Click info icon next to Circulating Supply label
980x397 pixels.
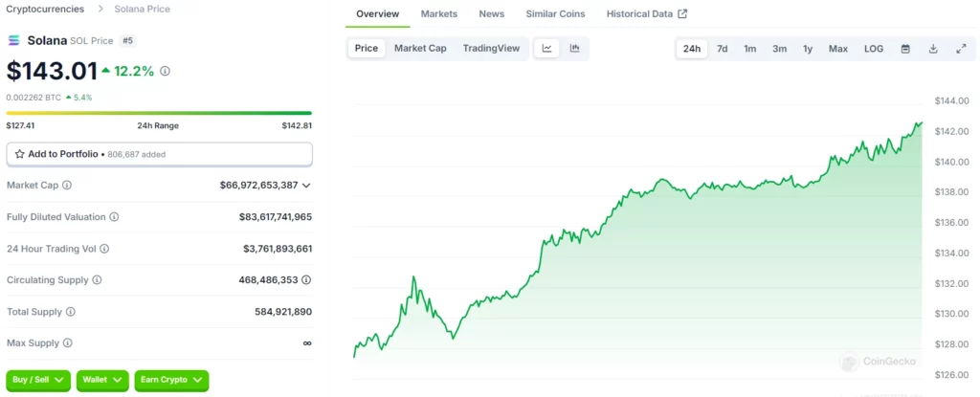click(97, 280)
